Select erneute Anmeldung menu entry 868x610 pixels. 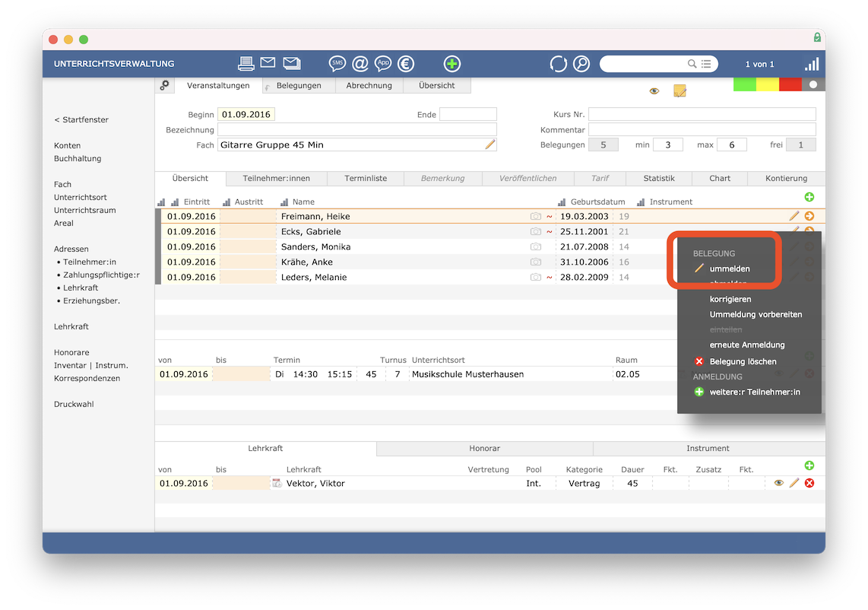tap(746, 345)
